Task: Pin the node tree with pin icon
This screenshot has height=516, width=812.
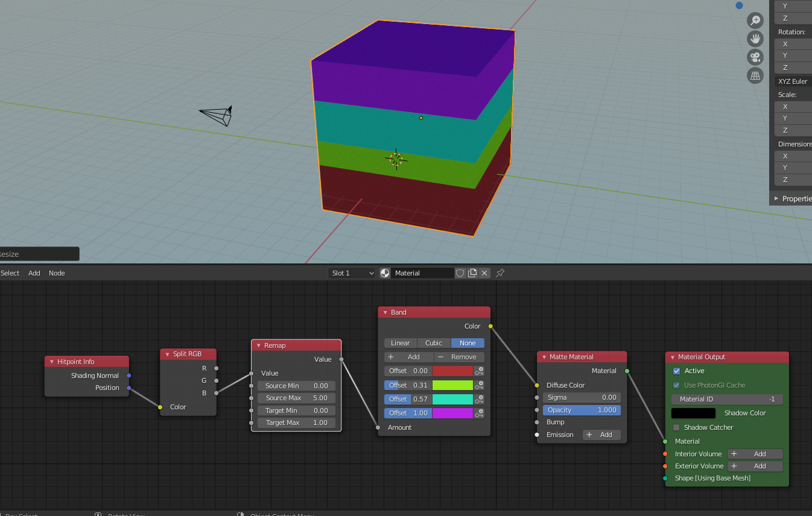Action: 500,273
